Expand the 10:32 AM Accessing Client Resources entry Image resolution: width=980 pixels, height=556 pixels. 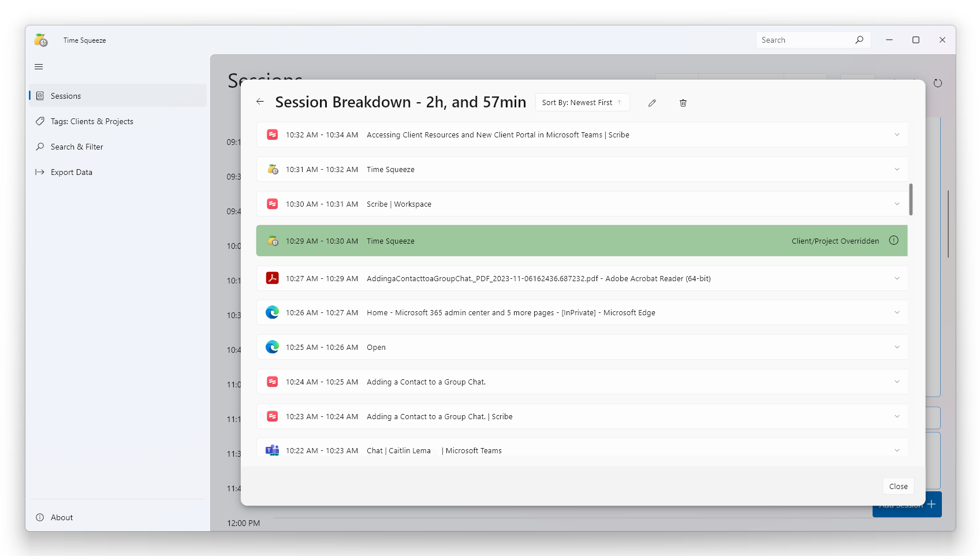coord(897,135)
